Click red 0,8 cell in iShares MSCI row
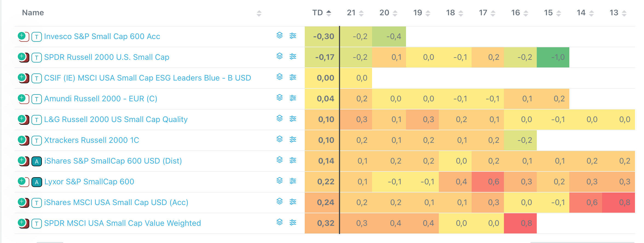644x243 pixels. pos(619,203)
